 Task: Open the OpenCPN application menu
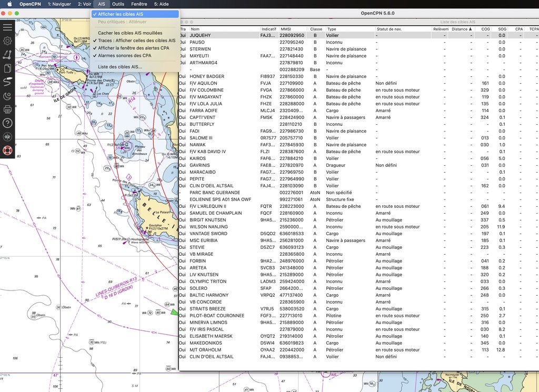tap(30, 4)
